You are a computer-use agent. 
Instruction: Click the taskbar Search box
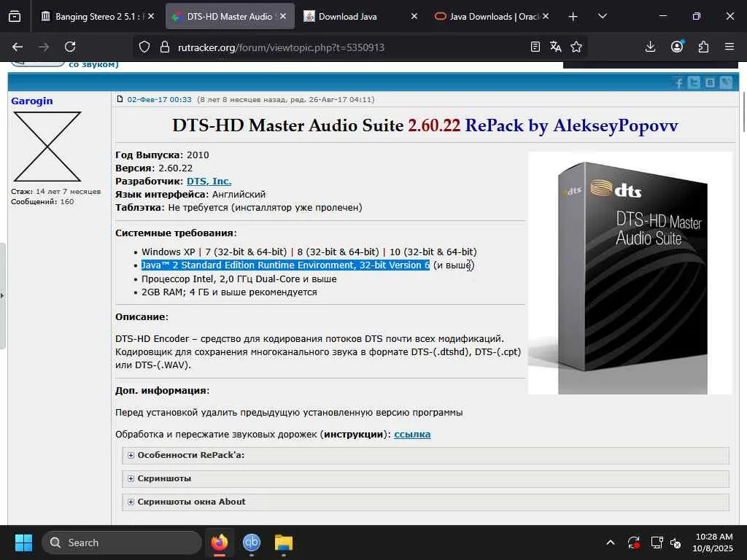tap(122, 542)
